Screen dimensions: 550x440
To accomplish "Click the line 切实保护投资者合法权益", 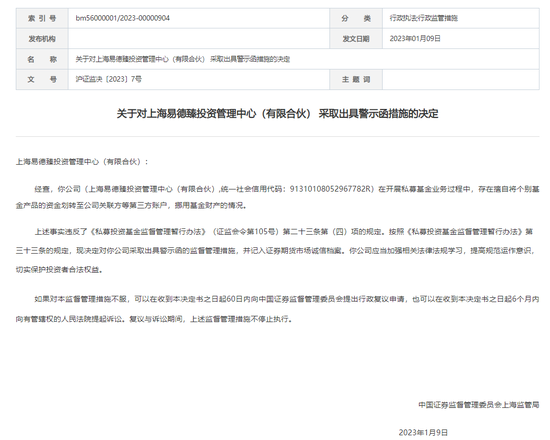I will click(x=59, y=270).
